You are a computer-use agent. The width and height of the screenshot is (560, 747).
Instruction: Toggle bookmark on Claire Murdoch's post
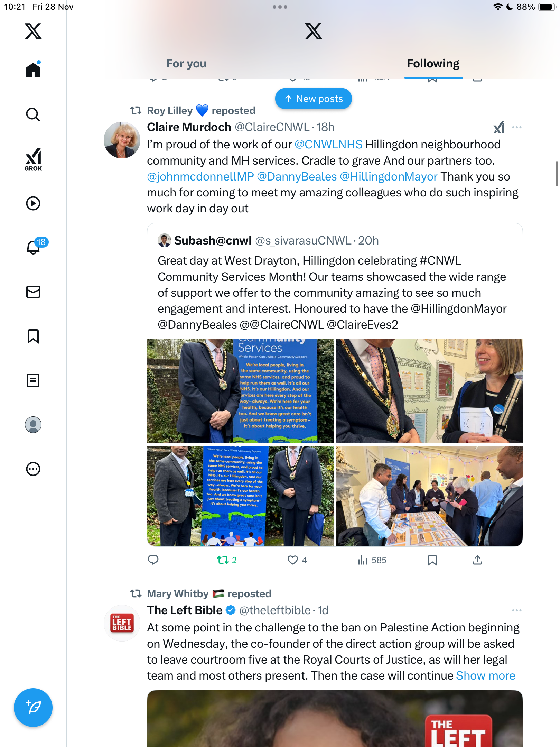click(432, 560)
